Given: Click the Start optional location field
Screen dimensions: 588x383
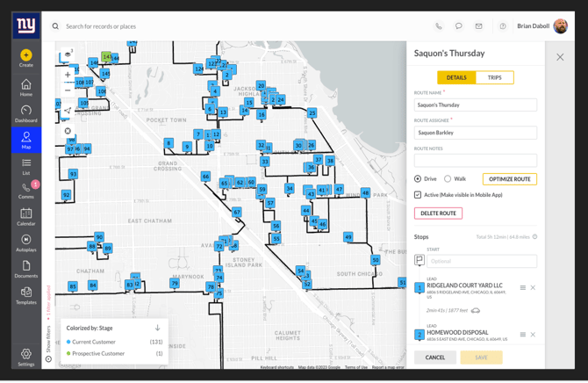Looking at the screenshot, I should coord(482,261).
